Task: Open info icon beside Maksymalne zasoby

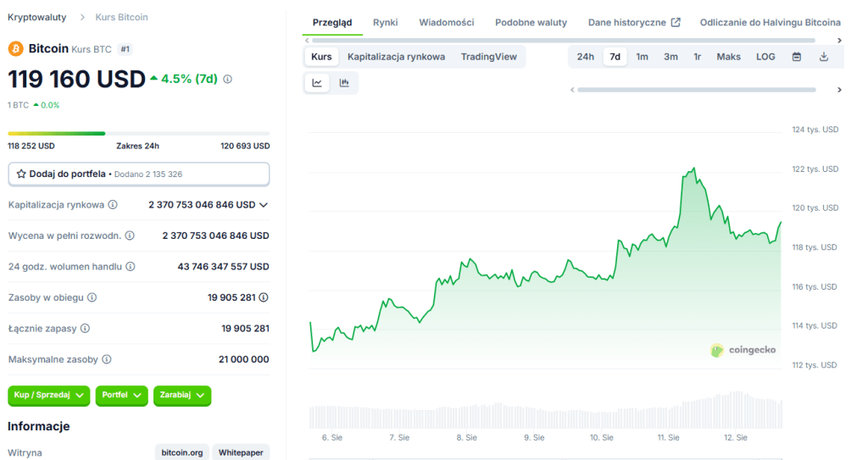Action: click(x=106, y=360)
